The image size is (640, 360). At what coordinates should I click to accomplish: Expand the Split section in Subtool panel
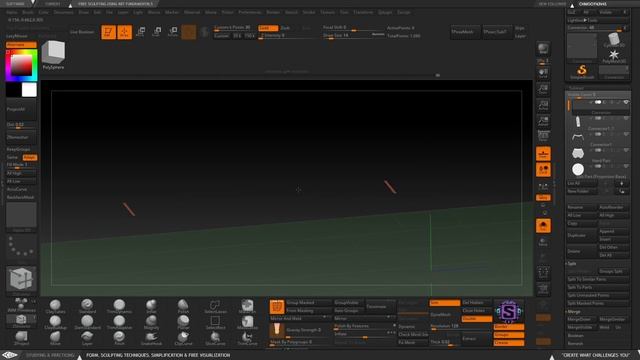[573, 264]
